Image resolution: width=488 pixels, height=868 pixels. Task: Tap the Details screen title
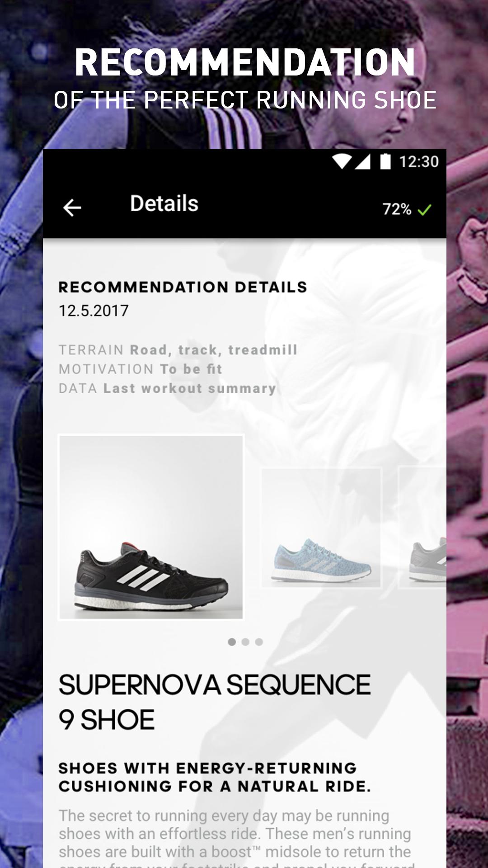(x=164, y=203)
